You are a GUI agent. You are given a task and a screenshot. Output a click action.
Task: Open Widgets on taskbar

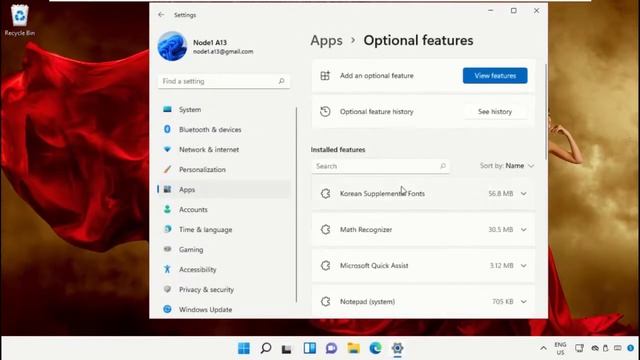309,348
